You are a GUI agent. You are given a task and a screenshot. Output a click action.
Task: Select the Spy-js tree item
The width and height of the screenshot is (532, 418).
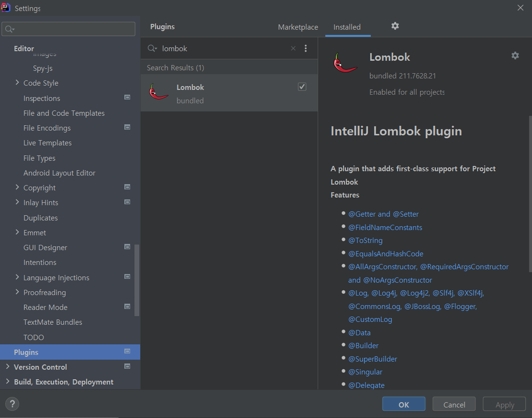[43, 68]
